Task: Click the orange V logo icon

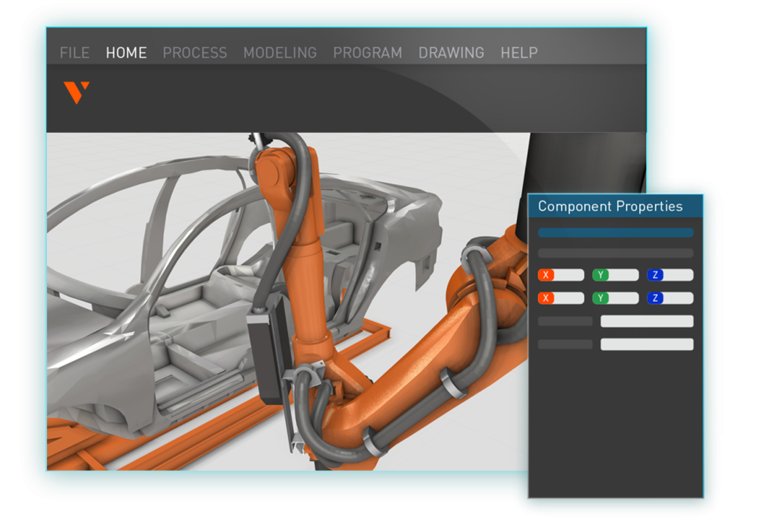Action: [x=76, y=92]
